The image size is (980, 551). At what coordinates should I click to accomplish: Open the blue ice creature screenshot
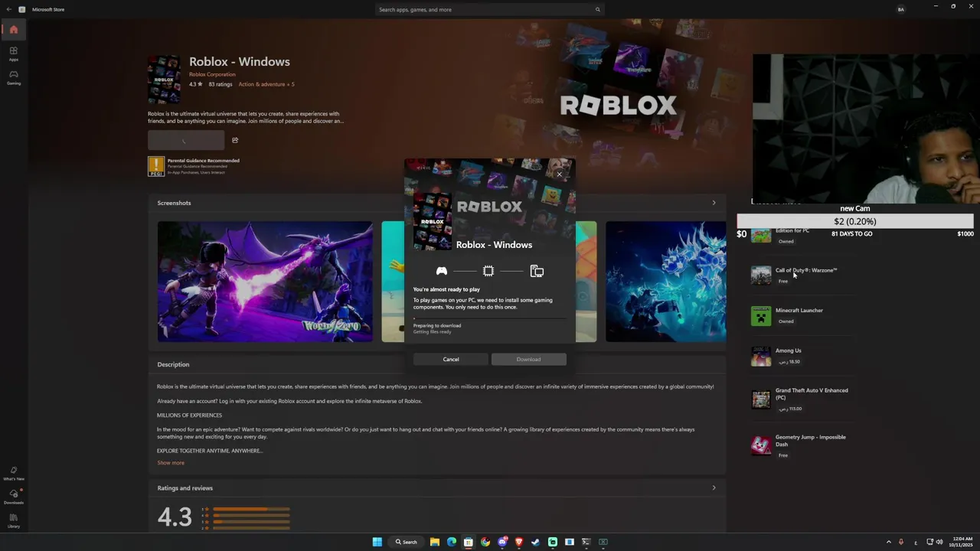coord(665,282)
